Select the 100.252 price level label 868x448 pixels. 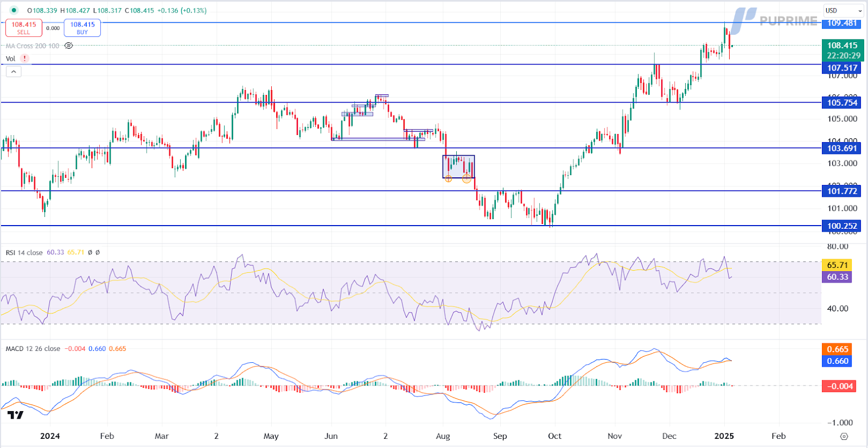(x=841, y=226)
